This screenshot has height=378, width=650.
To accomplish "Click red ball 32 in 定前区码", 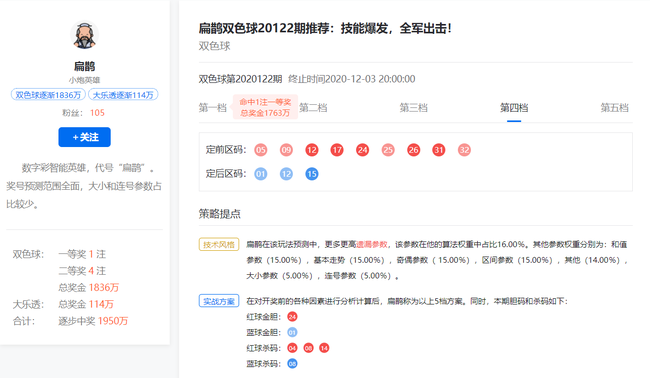I will coord(464,150).
